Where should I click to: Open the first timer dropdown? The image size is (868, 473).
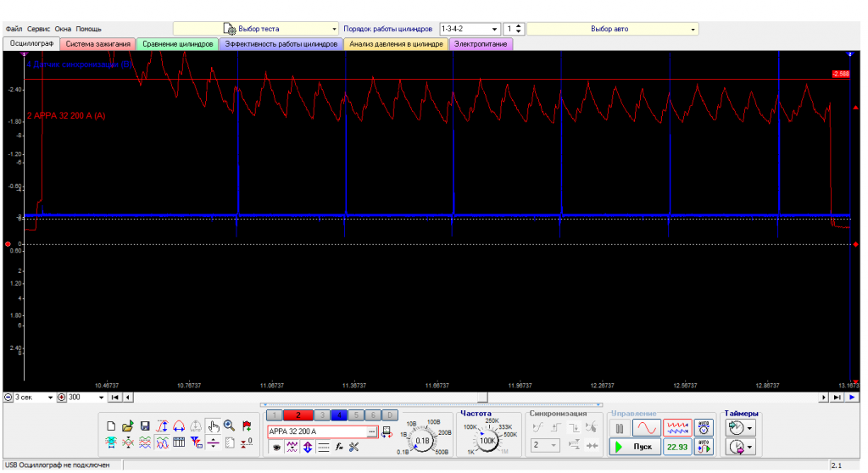coord(741,428)
